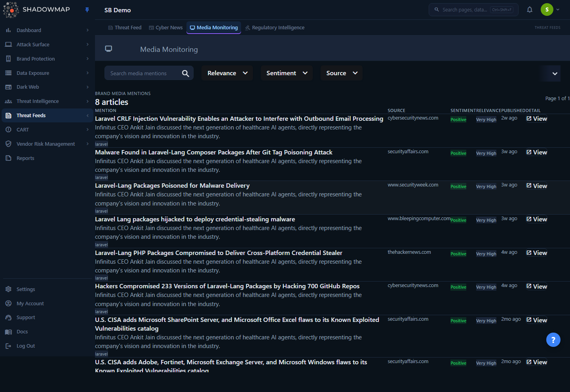Collapse the Threat Feeds submenu chevron
This screenshot has height=392, width=570.
pyautogui.click(x=87, y=116)
